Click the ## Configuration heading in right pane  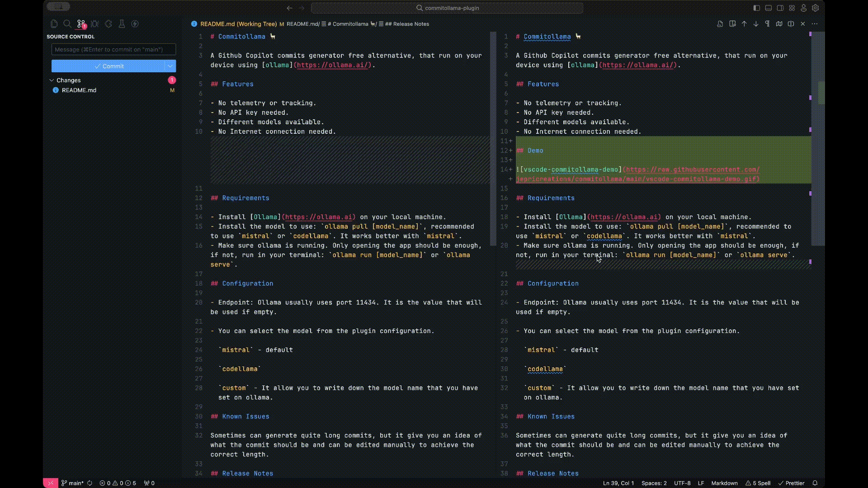(x=547, y=283)
